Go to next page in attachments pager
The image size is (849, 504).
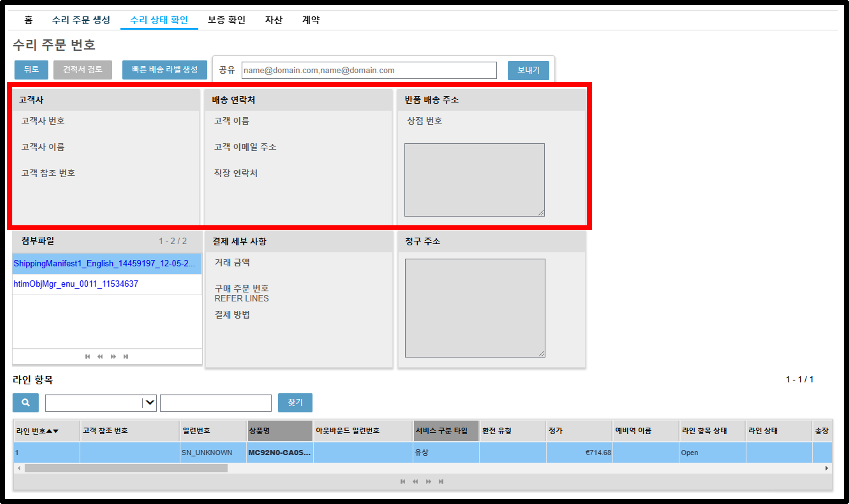point(113,356)
